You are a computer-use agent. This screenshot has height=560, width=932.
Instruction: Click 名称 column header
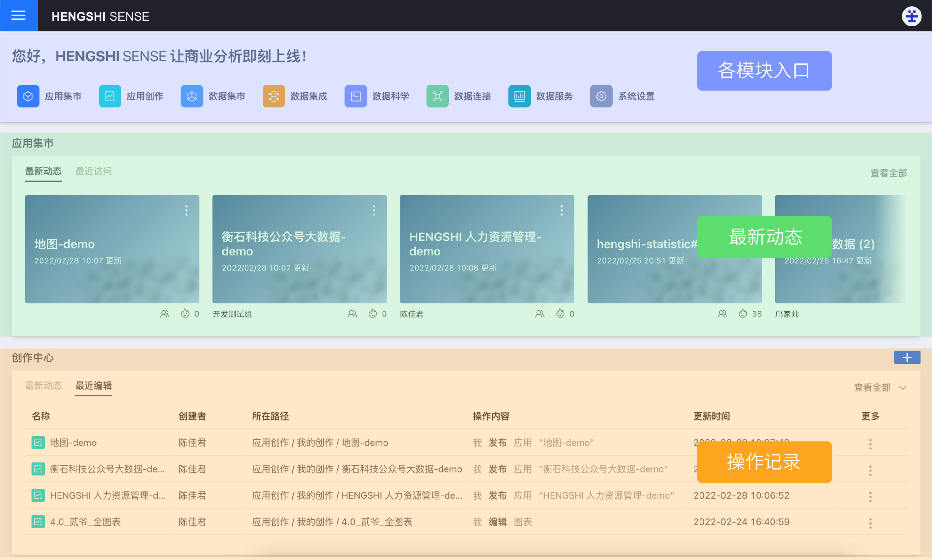click(41, 416)
